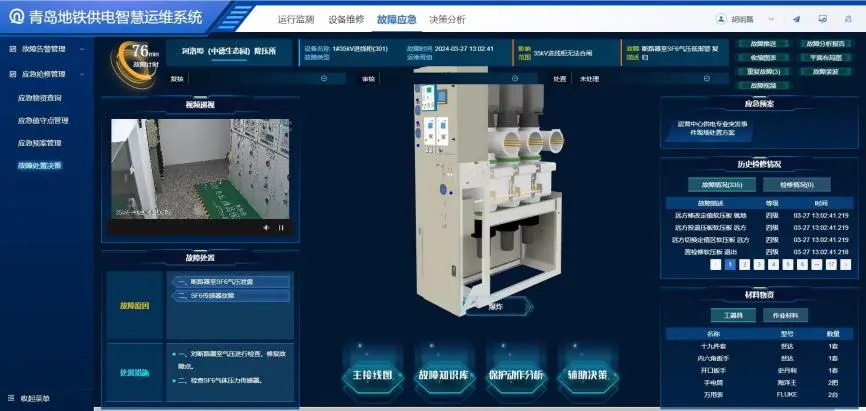866x411 pixels.
Task: Go to previous page in history pagination
Action: [716, 265]
